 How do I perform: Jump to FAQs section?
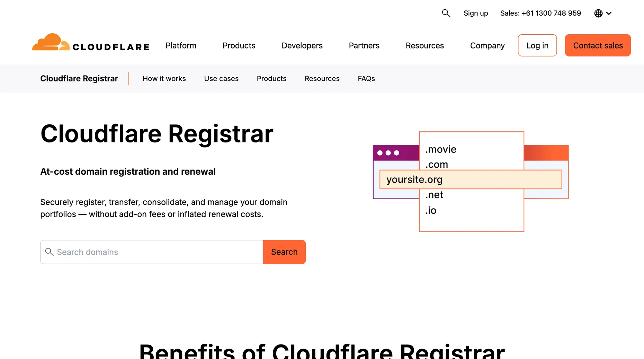point(366,79)
